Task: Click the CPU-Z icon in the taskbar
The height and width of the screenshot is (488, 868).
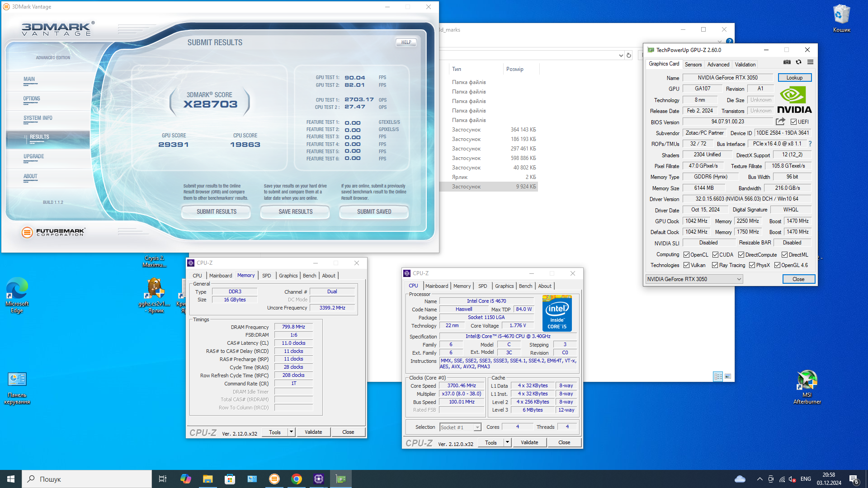Action: [319, 479]
